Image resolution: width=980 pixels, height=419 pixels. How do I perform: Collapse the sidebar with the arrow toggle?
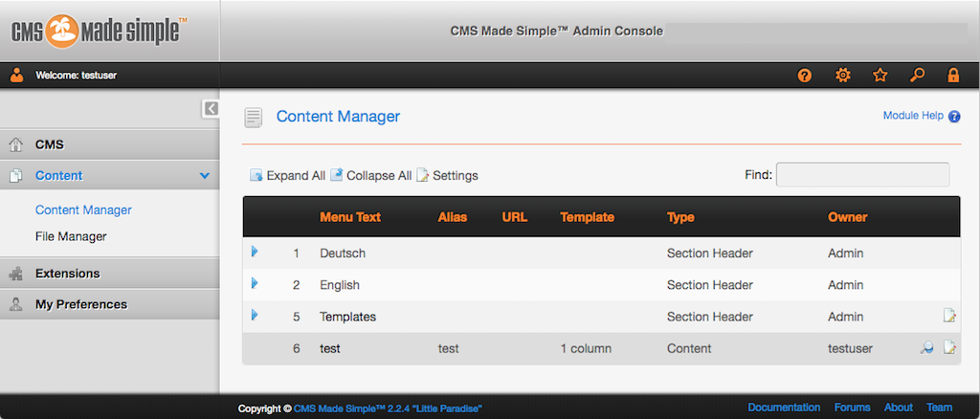point(211,109)
